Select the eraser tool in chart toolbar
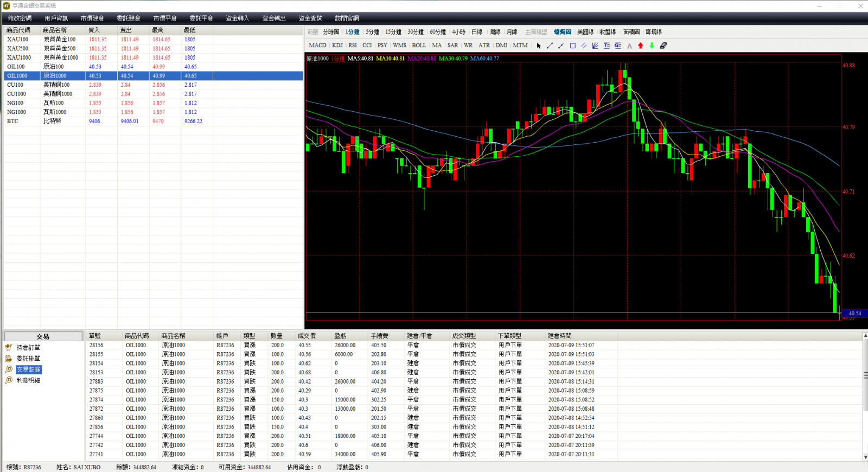The width and height of the screenshot is (868, 472). [x=663, y=46]
